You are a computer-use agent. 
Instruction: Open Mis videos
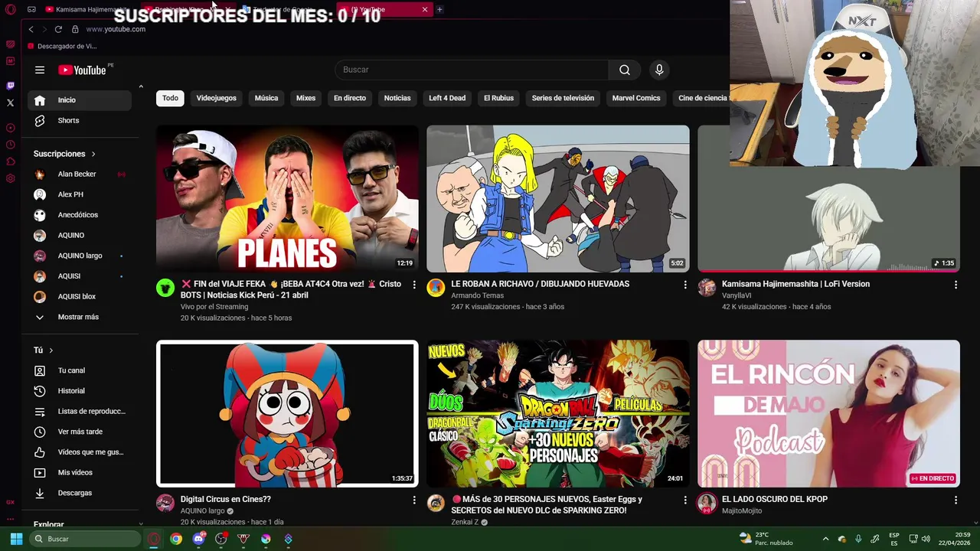tap(80, 472)
